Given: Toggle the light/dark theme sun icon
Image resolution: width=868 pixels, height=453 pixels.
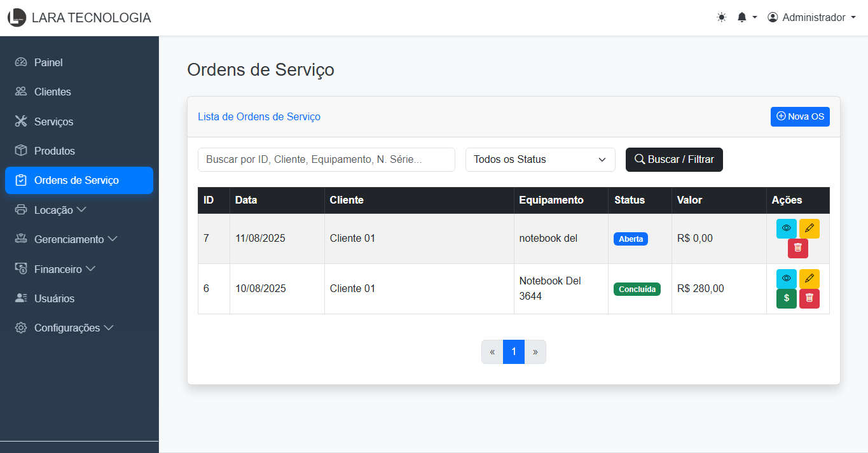Looking at the screenshot, I should (x=721, y=18).
